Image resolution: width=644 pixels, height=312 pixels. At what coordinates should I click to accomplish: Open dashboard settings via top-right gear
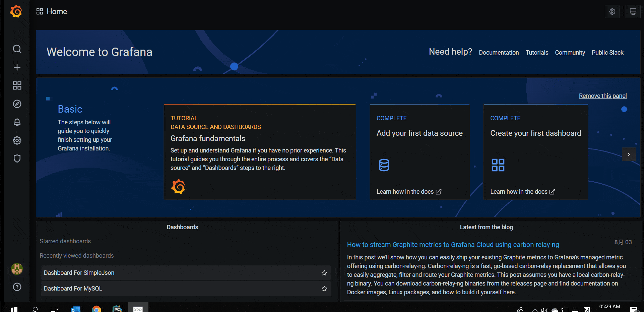tap(612, 11)
